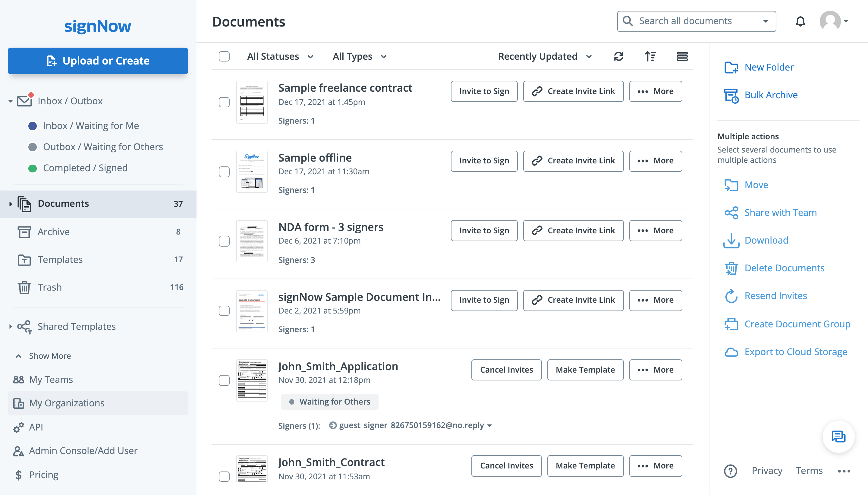Click the refresh documents icon
The width and height of the screenshot is (868, 495).
pos(618,56)
